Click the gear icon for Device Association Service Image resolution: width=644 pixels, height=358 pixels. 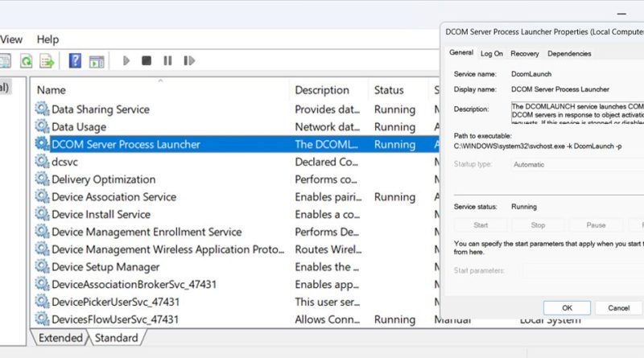pyautogui.click(x=42, y=196)
